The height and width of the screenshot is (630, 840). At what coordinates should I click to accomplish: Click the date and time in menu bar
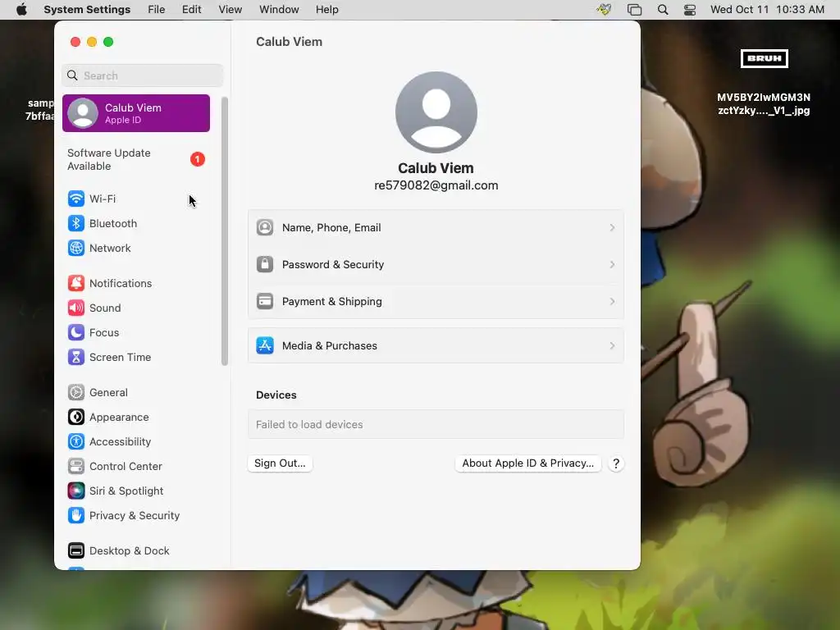[x=767, y=10]
